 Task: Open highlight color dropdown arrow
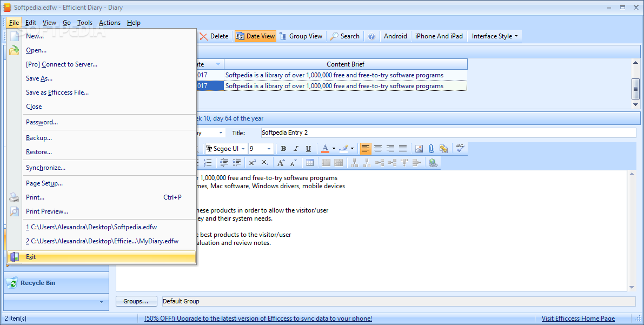(x=352, y=149)
